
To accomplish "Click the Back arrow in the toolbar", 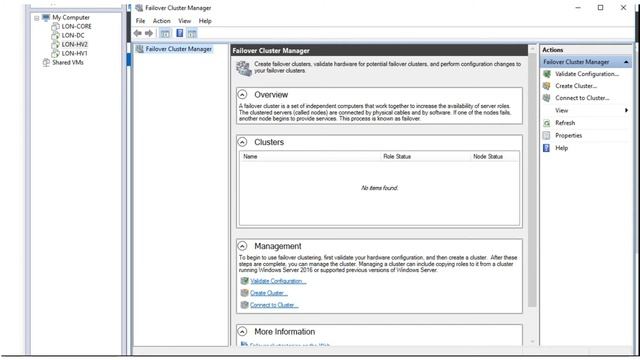I will pyautogui.click(x=138, y=33).
